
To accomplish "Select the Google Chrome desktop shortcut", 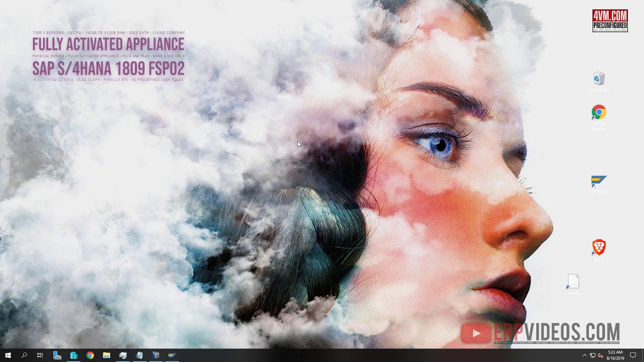I will coord(599,118).
